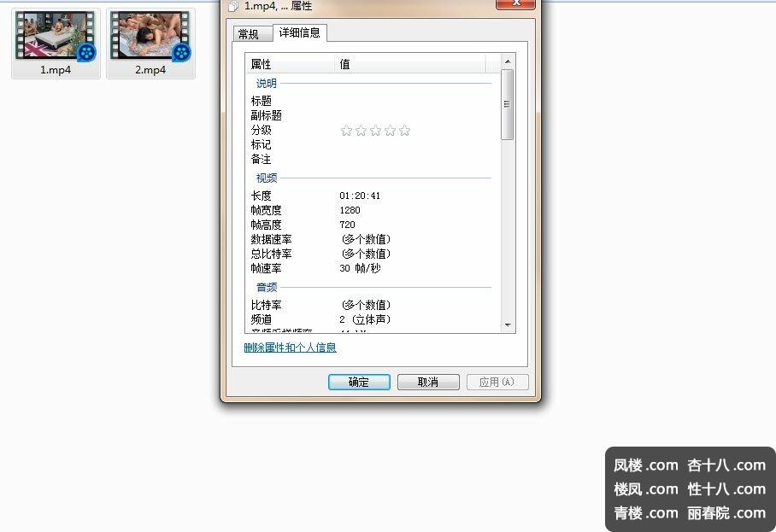Click the vertical scrollbar thumb in the property list

508,104
